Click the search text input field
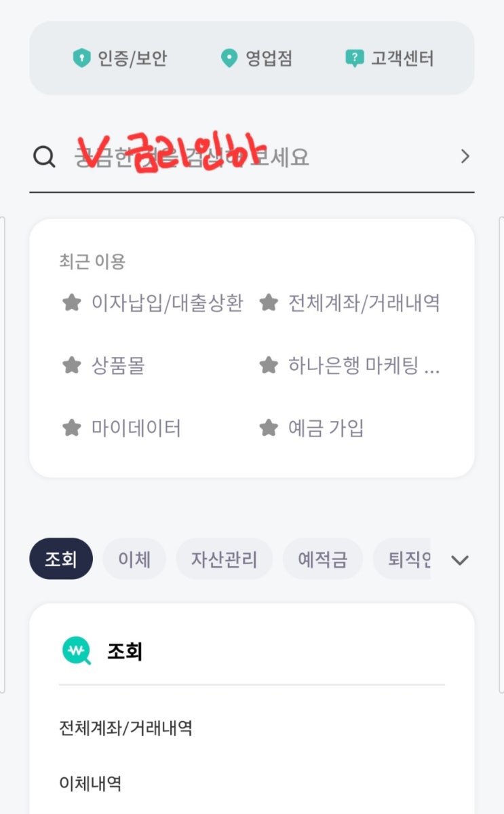Screen dimensions: 504x814 pos(258,158)
